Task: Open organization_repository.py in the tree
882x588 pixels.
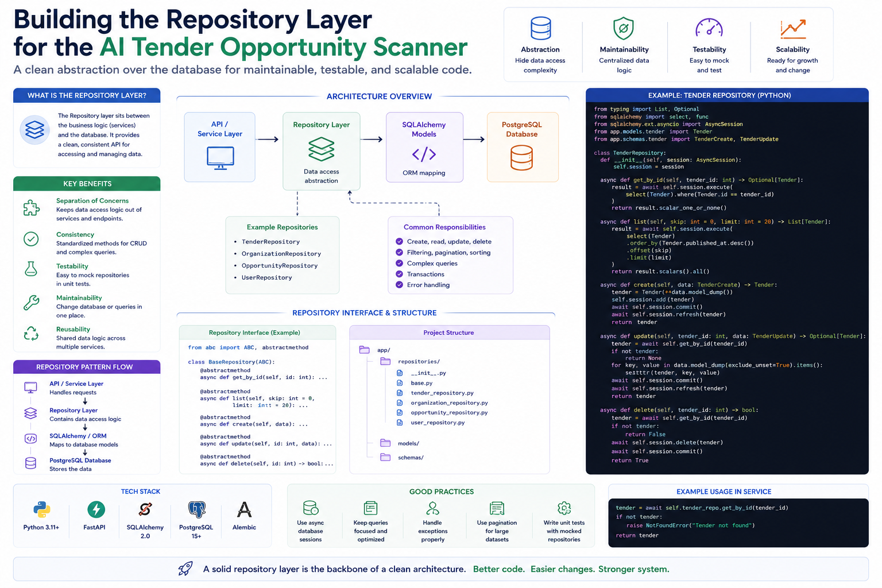Action: pos(449,403)
